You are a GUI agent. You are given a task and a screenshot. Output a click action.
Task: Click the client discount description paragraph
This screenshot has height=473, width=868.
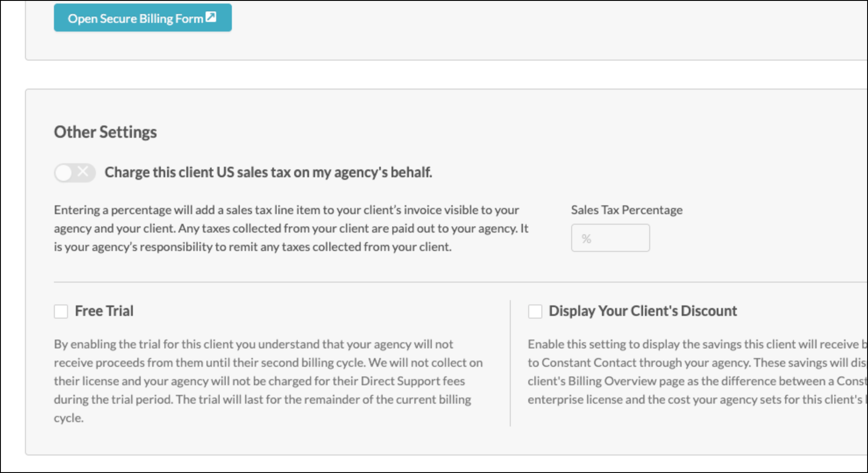click(697, 372)
